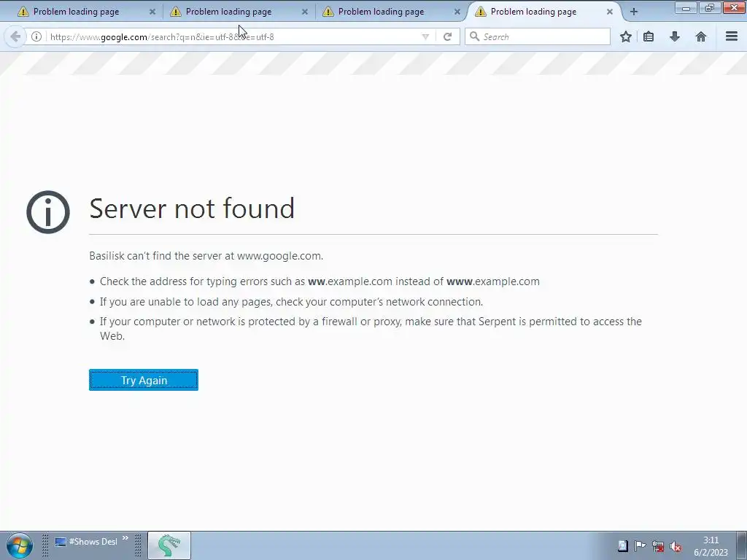The width and height of the screenshot is (747, 560).
Task: Open the network status tray icon
Action: (x=658, y=546)
